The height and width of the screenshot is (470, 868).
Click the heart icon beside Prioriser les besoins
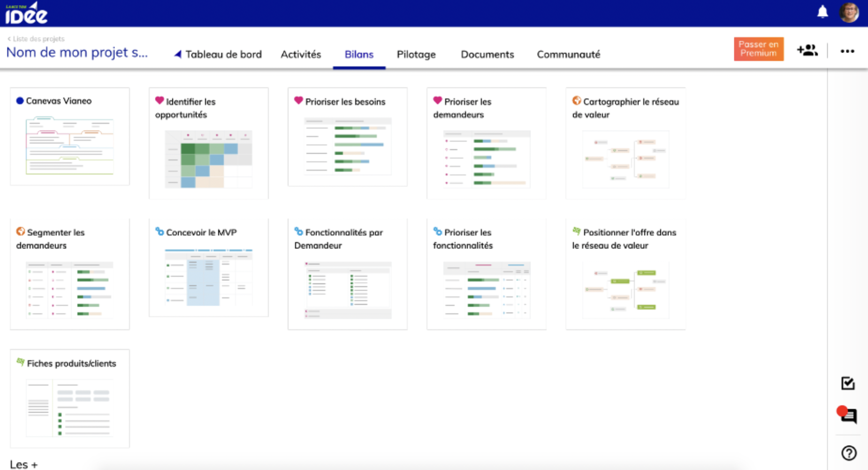click(298, 100)
